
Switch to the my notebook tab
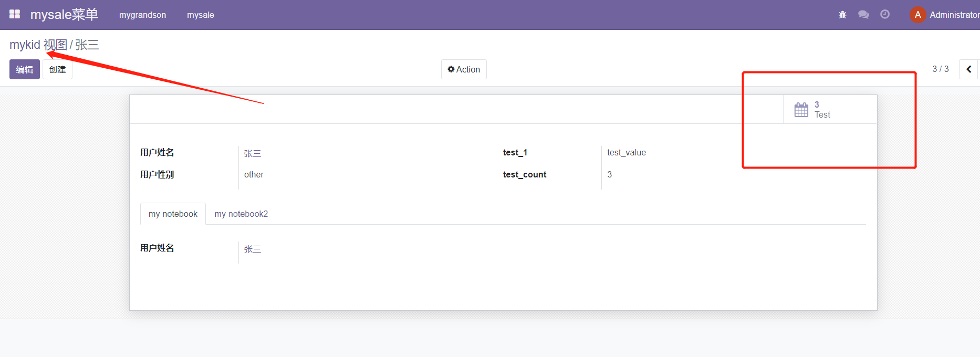click(173, 214)
